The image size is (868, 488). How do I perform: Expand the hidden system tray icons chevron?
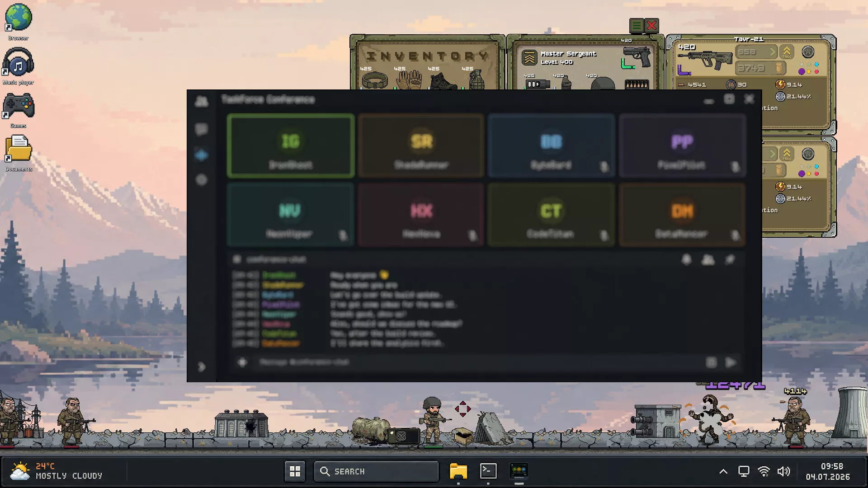click(x=723, y=471)
